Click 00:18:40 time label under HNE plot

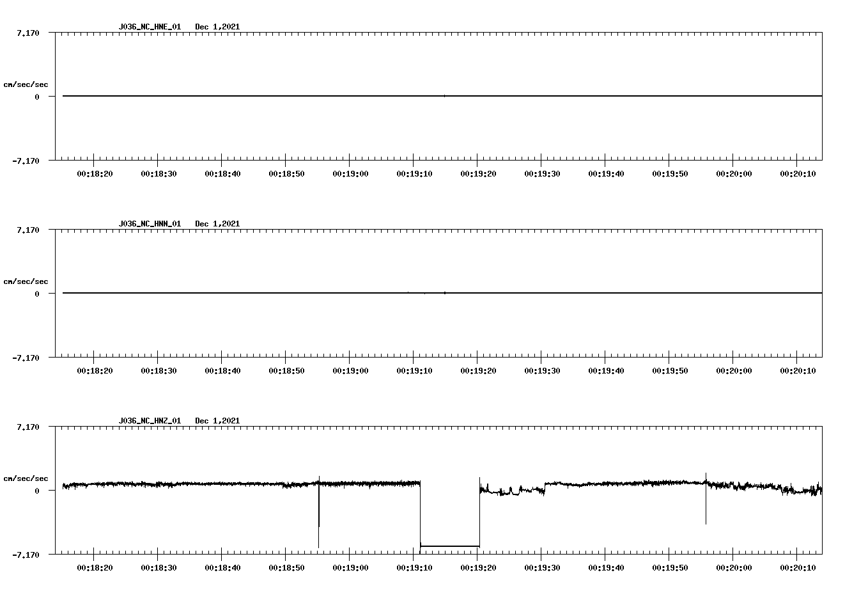click(x=222, y=174)
